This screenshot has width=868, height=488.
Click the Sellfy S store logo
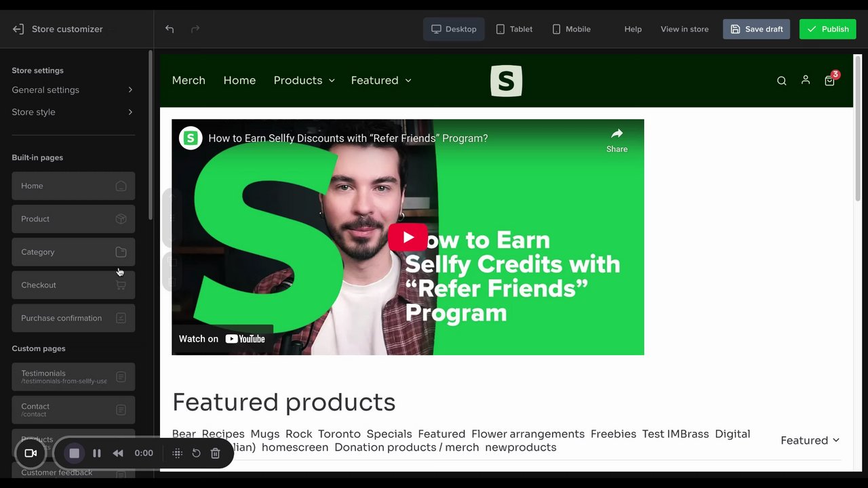click(507, 81)
